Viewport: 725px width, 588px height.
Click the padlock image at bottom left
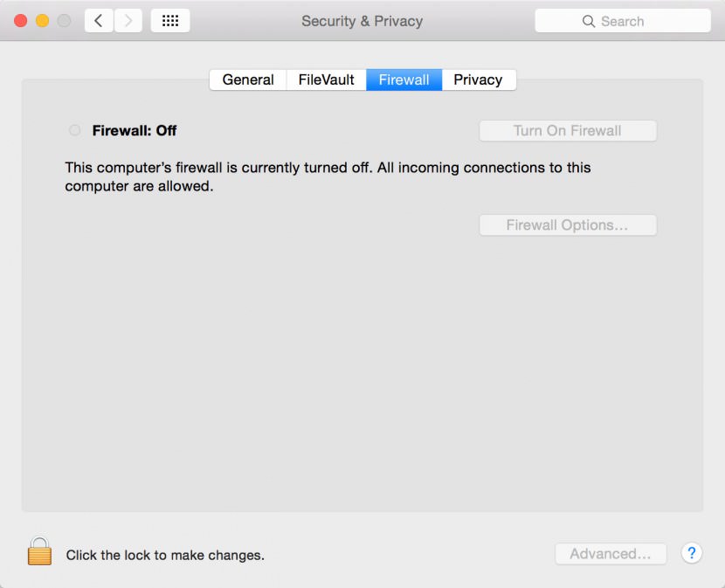39,550
